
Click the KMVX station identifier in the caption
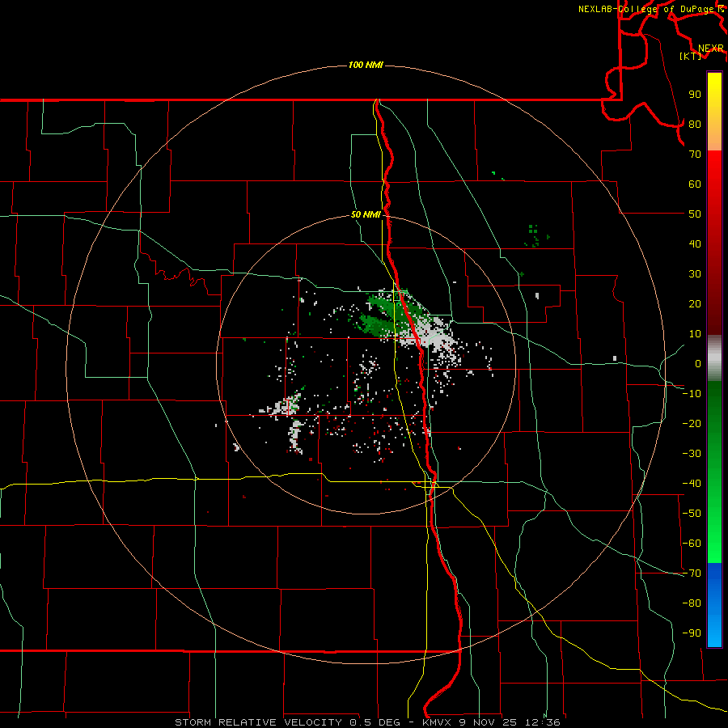point(437,722)
